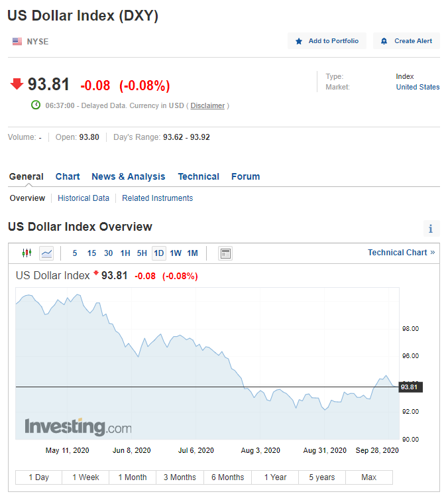This screenshot has height=498, width=448.
Task: Click the green delayed-data clock icon
Action: pos(36,105)
